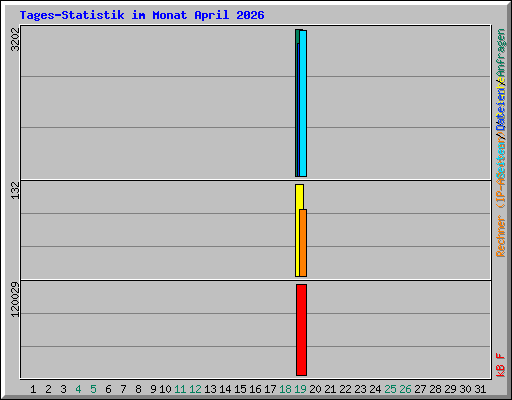Click day 13 on the x-axis
Screen dimensions: 512x400
click(210, 389)
